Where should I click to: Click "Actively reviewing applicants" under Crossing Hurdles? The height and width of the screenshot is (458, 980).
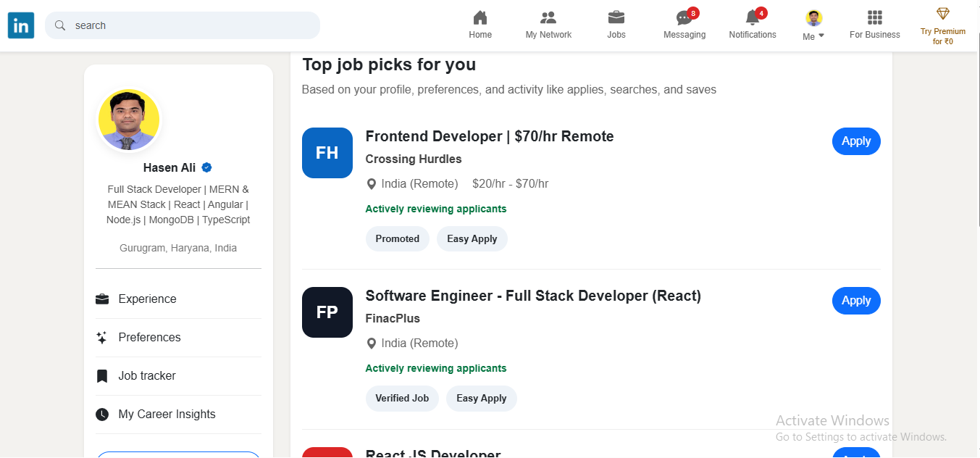point(436,209)
